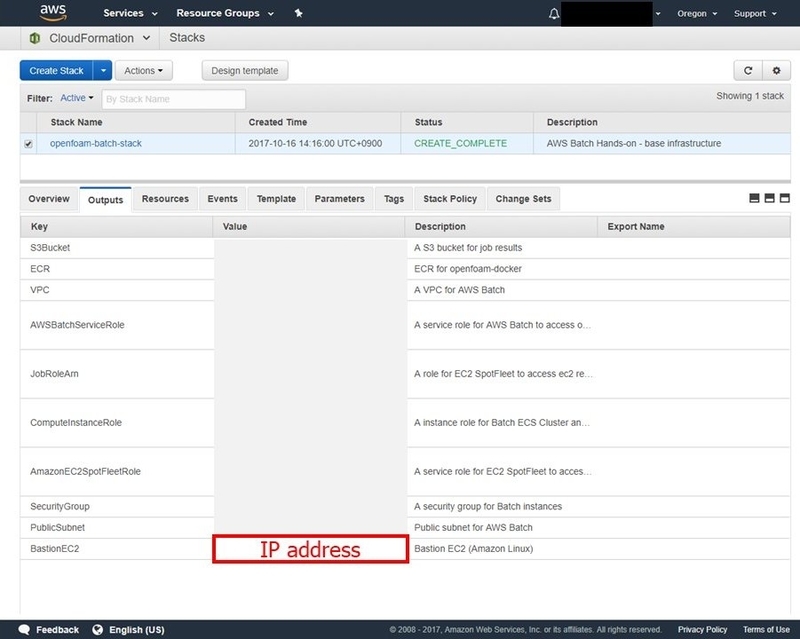Viewport: 800px width, 639px height.
Task: Switch to the Tags tab
Action: point(394,199)
